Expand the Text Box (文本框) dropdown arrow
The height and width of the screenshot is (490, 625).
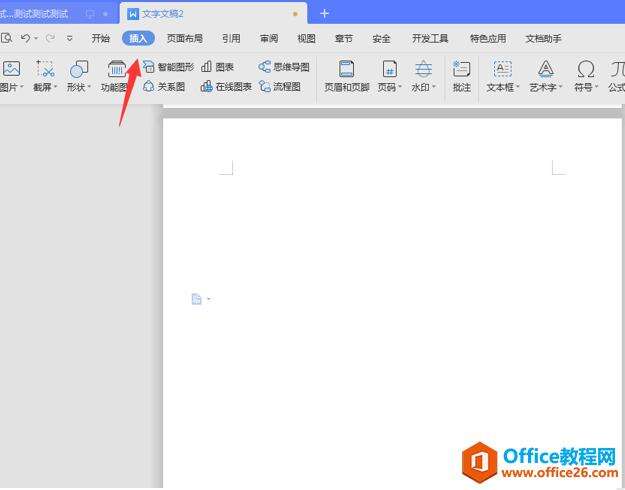point(518,87)
